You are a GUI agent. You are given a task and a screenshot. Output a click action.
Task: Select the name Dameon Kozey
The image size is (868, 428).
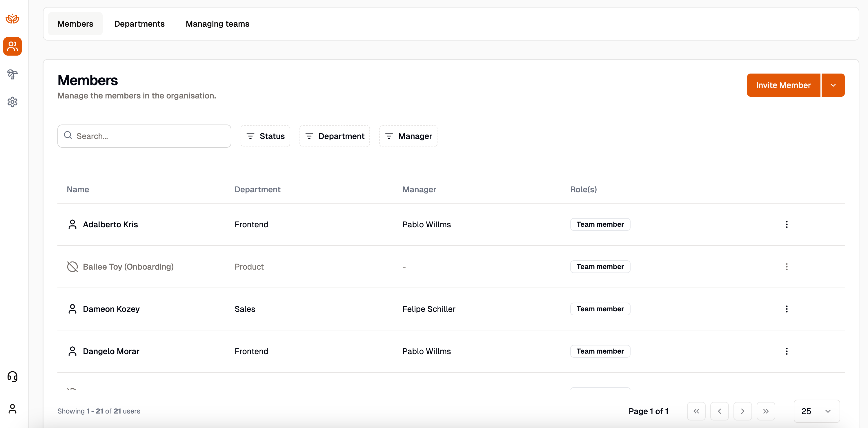click(111, 309)
